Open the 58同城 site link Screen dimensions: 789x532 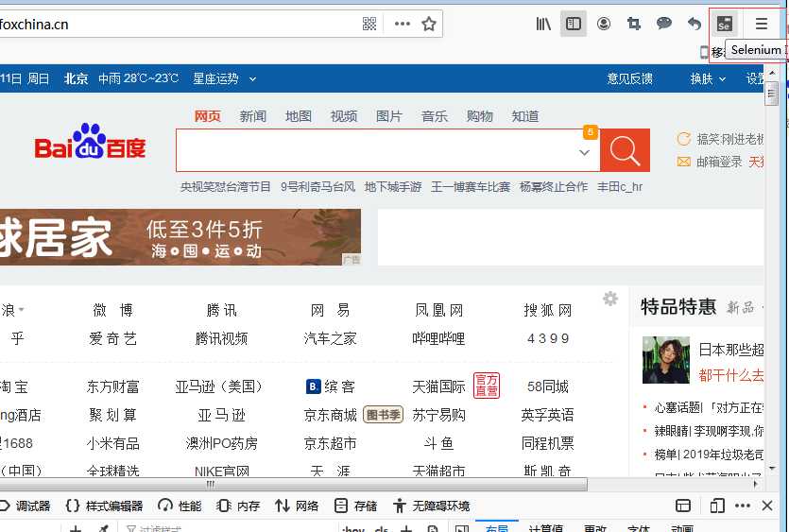click(547, 386)
